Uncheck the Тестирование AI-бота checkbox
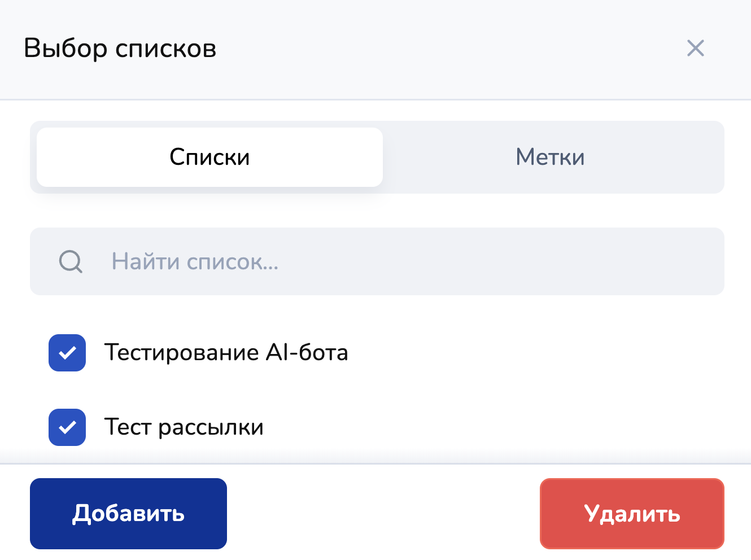This screenshot has height=560, width=751. [x=67, y=353]
